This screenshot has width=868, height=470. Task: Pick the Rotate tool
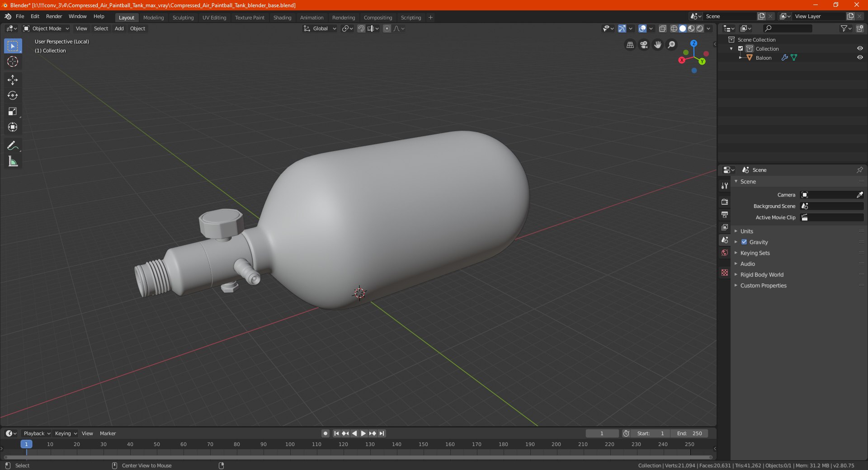click(x=13, y=95)
